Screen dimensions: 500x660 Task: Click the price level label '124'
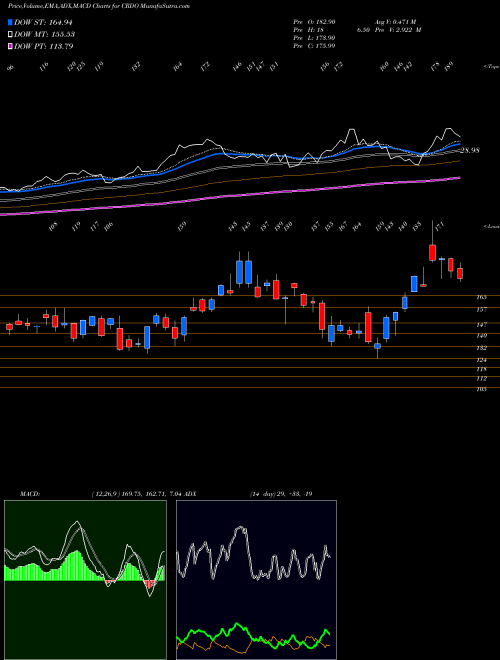pyautogui.click(x=482, y=360)
